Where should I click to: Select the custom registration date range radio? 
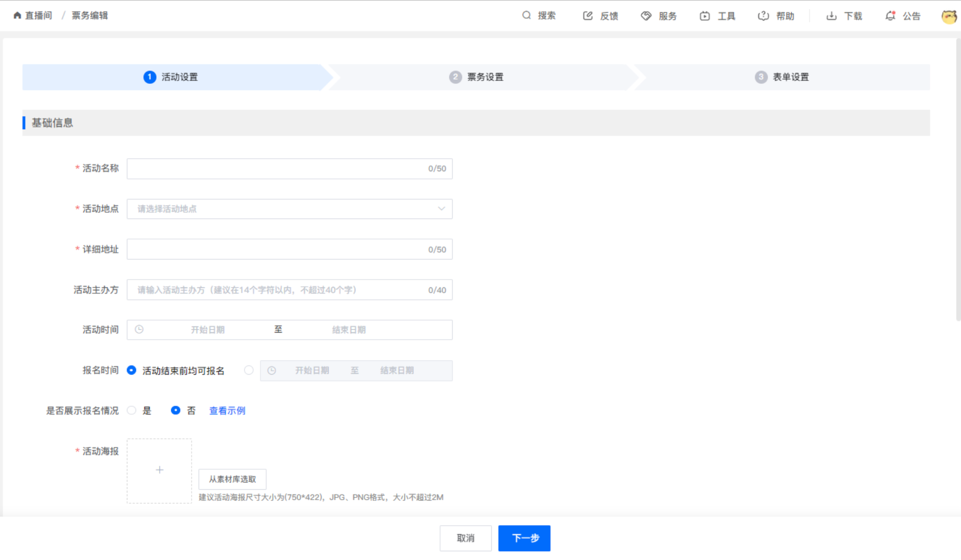pos(249,370)
